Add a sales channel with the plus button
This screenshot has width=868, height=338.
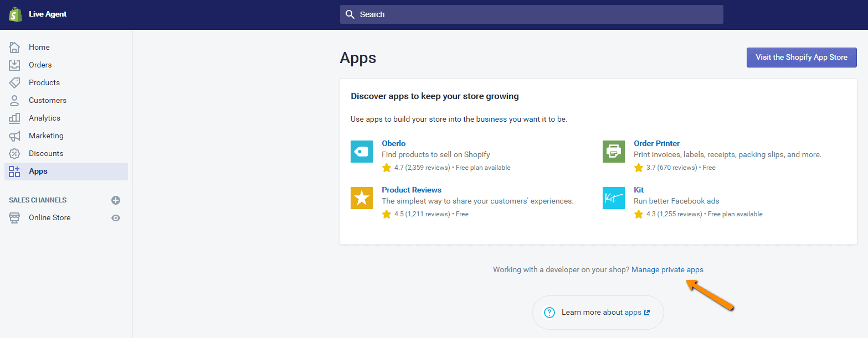(x=115, y=200)
